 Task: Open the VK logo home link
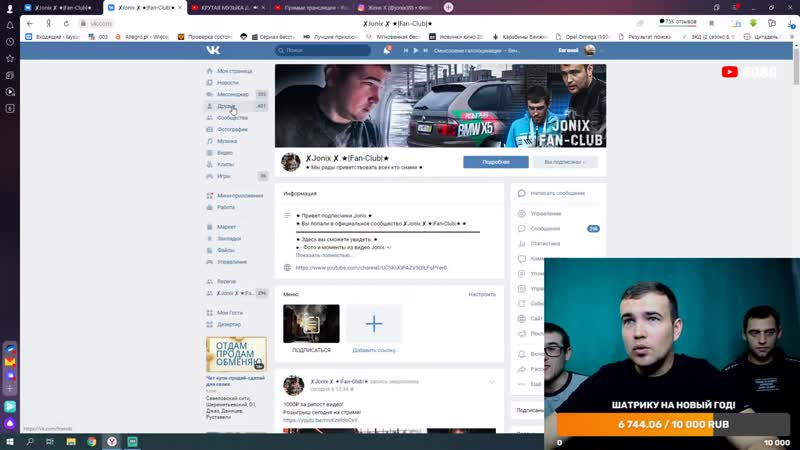pos(213,50)
